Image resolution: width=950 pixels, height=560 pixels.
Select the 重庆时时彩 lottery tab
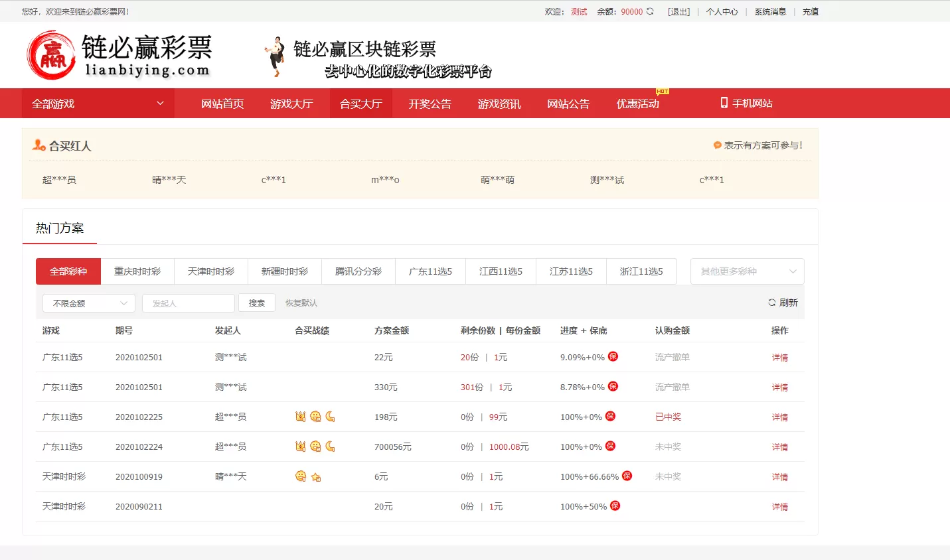[137, 271]
